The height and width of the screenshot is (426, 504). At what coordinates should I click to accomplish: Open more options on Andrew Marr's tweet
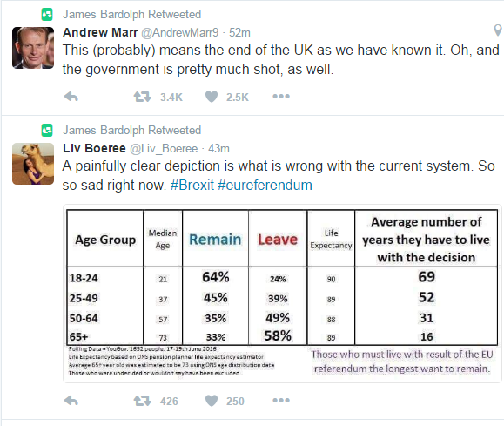coord(281,96)
